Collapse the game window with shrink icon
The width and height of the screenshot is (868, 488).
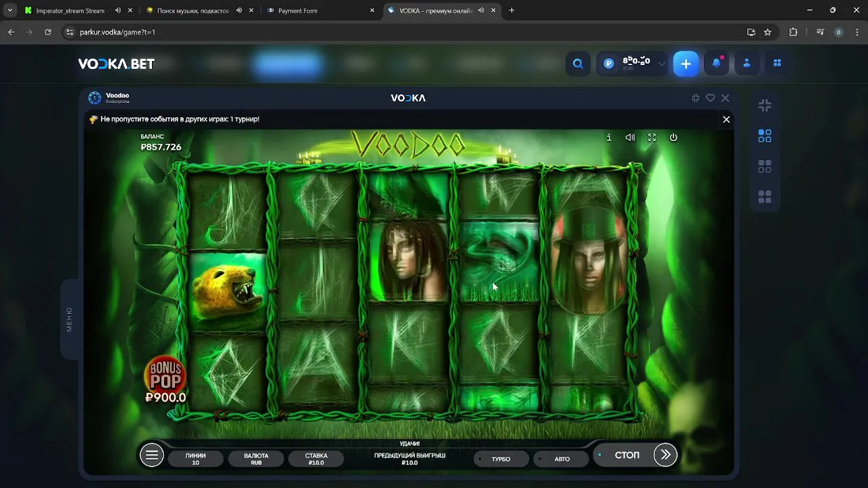(696, 98)
